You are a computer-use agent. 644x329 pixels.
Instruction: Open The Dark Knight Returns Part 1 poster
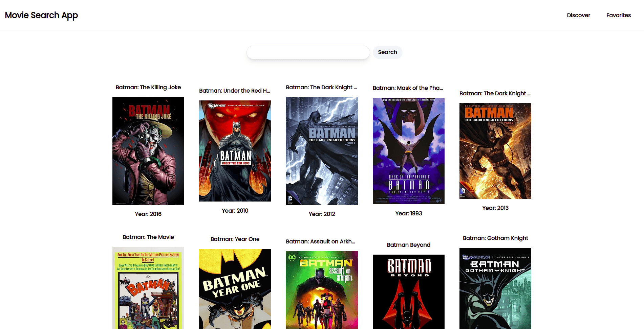322,151
